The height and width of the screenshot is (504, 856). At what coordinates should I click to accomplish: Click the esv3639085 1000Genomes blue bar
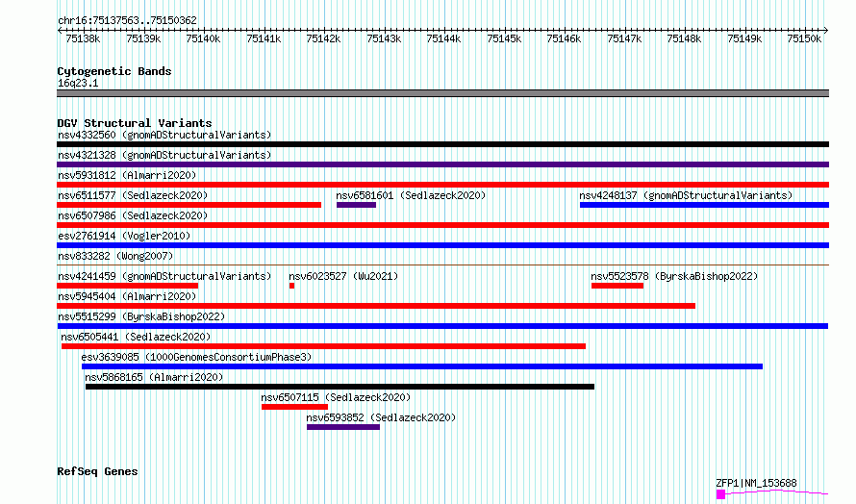[x=422, y=366]
